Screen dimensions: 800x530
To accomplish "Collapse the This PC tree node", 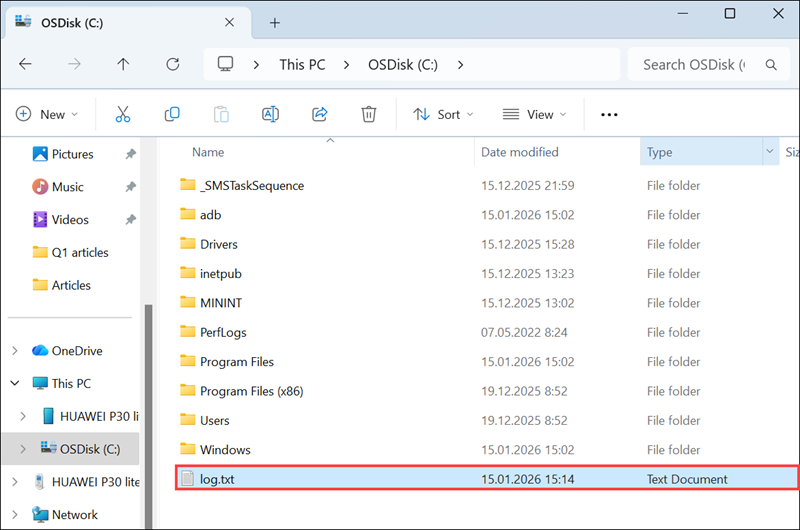I will (15, 383).
